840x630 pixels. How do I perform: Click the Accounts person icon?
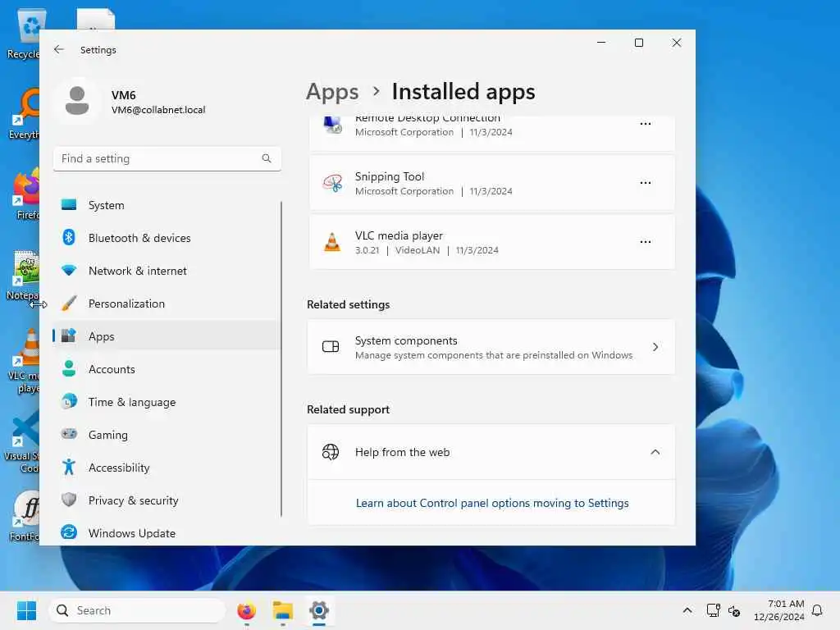coord(69,368)
